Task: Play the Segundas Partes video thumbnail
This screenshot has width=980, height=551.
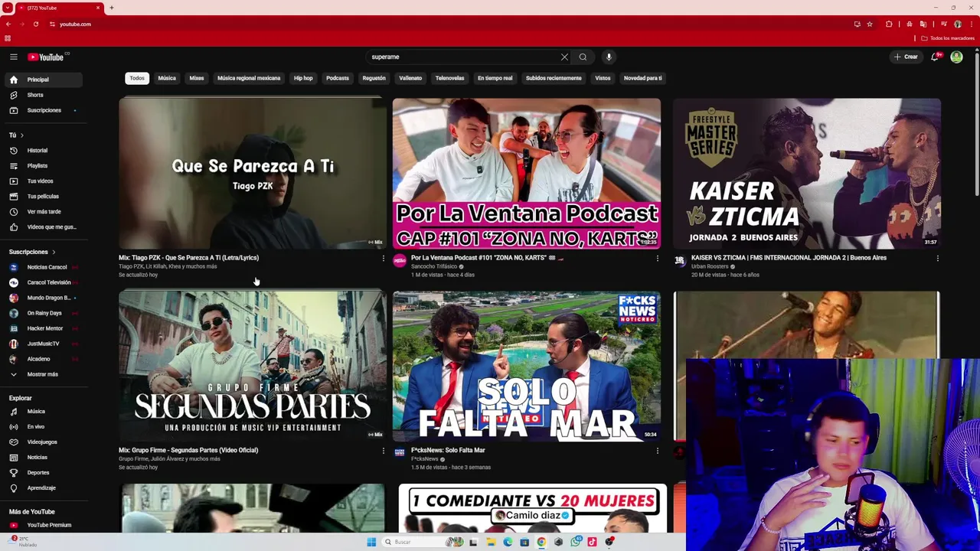Action: click(x=253, y=366)
